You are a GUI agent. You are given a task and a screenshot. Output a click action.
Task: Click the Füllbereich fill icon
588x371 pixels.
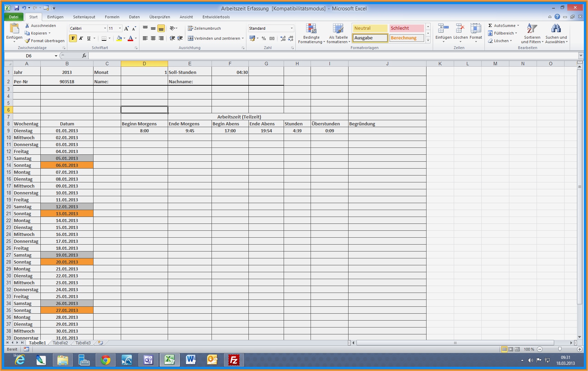[491, 33]
